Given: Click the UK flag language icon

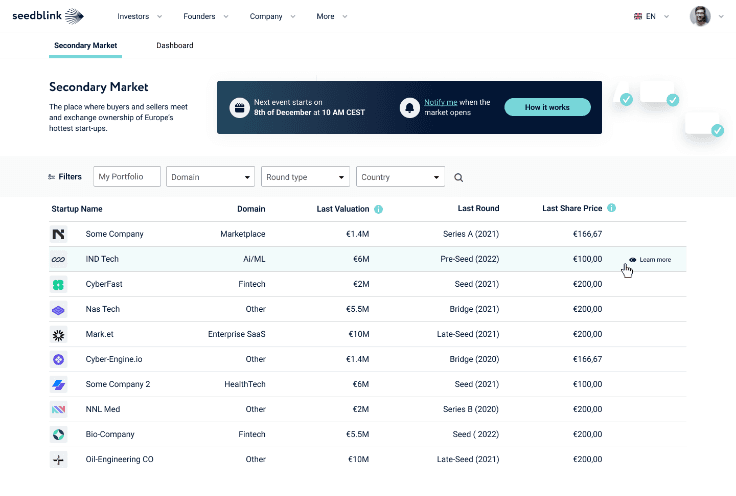Looking at the screenshot, I should (638, 16).
